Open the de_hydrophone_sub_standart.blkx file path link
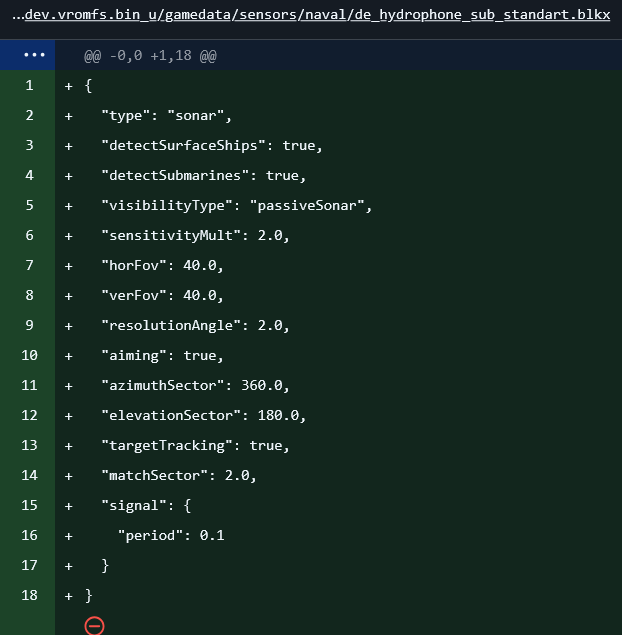The height and width of the screenshot is (635, 622). 311,17
